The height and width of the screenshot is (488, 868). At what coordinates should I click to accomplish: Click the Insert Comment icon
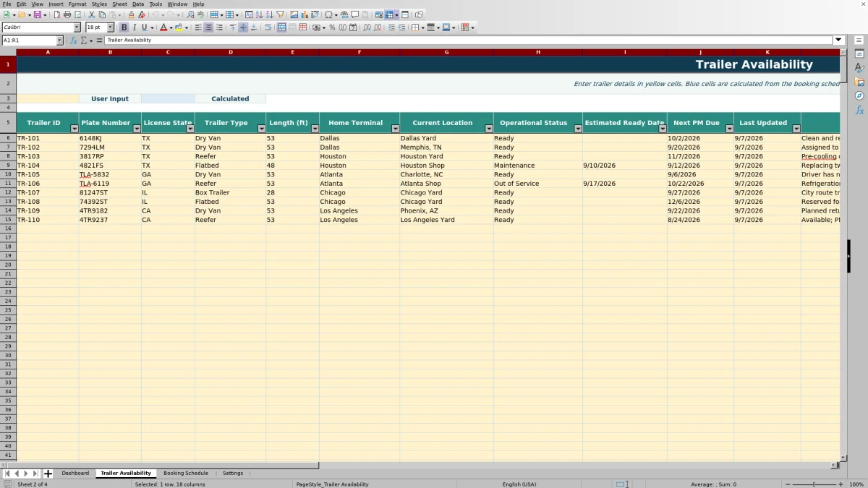tap(354, 14)
